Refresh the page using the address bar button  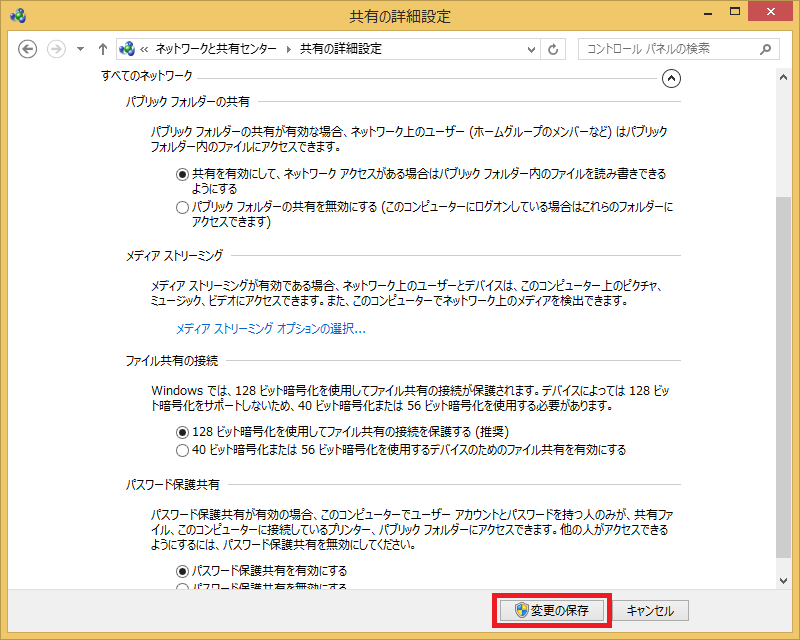[x=554, y=49]
